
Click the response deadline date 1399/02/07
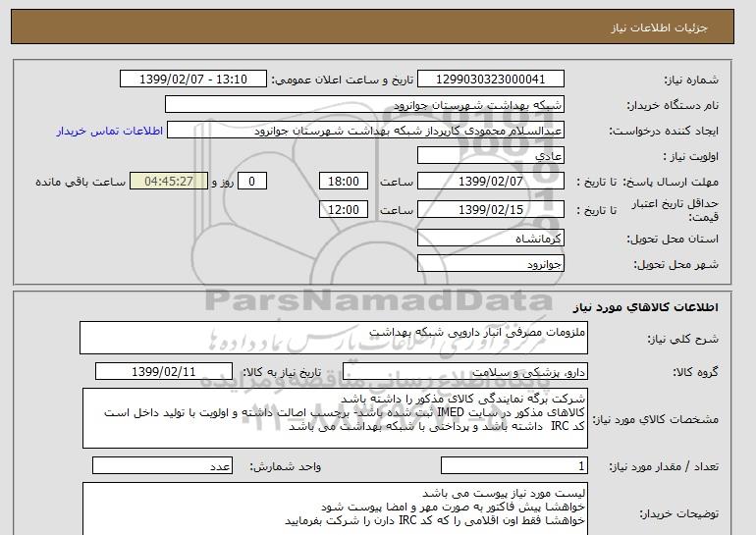click(x=490, y=182)
